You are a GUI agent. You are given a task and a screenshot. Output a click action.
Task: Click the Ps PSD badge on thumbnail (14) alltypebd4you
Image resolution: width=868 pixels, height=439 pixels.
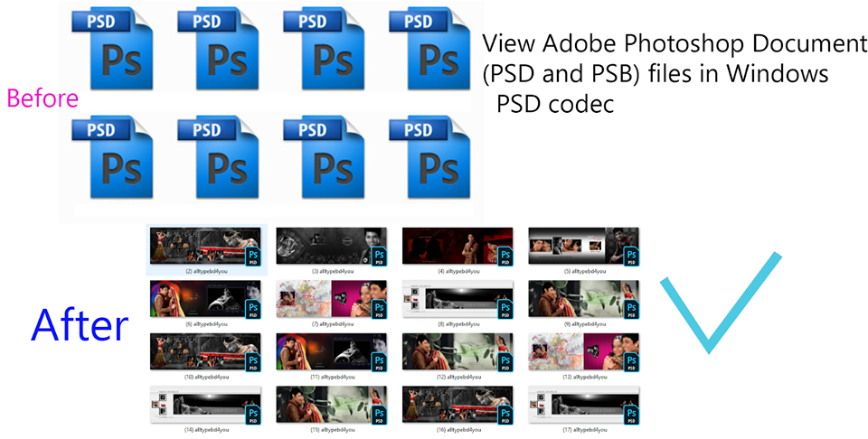click(x=253, y=416)
